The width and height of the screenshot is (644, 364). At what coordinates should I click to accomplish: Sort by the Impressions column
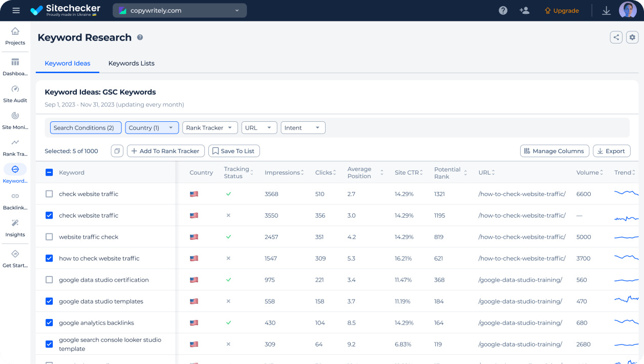pyautogui.click(x=284, y=173)
